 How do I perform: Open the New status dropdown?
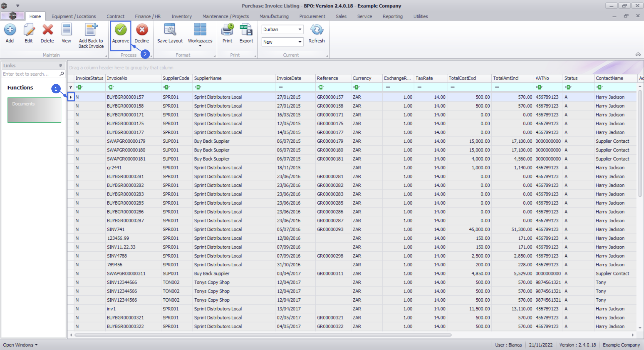tap(300, 42)
